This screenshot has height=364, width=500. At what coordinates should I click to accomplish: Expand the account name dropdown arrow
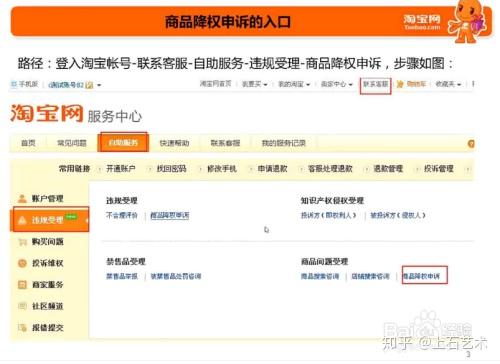[x=99, y=85]
